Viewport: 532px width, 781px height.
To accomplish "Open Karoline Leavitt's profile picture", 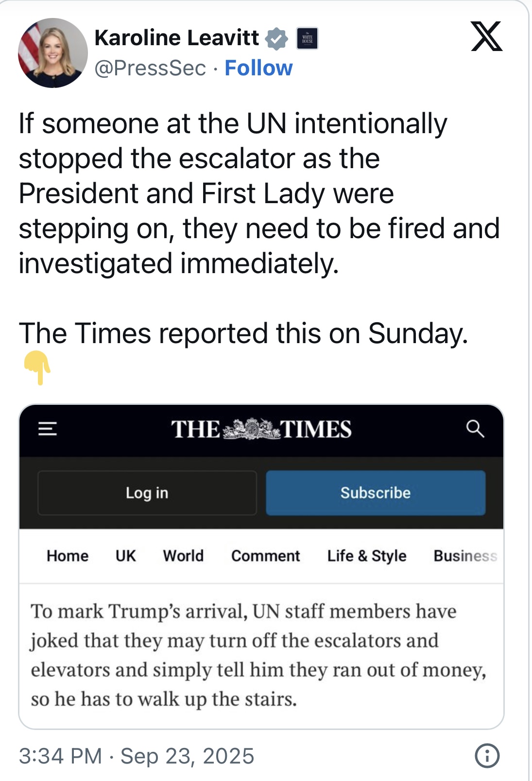I will click(53, 53).
